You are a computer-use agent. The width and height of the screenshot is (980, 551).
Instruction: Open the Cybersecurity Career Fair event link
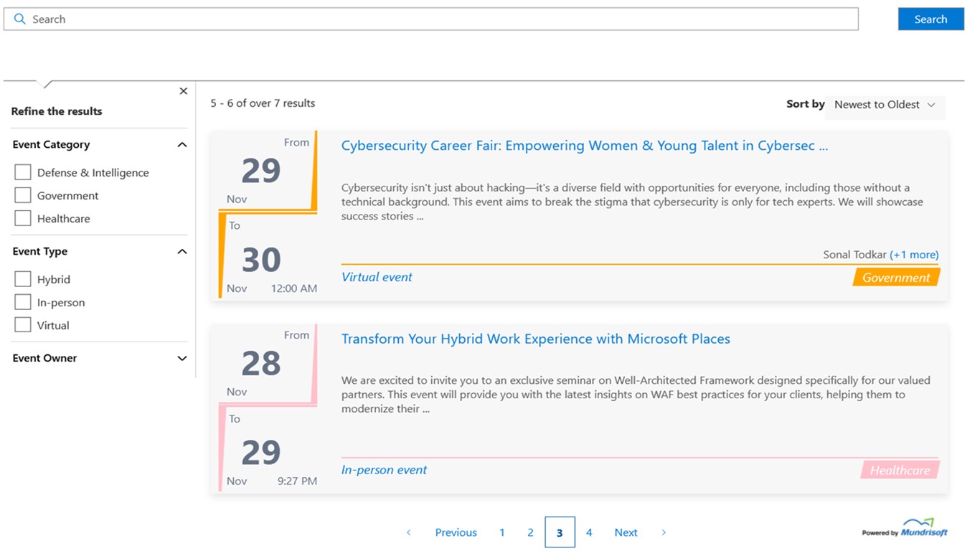(585, 146)
